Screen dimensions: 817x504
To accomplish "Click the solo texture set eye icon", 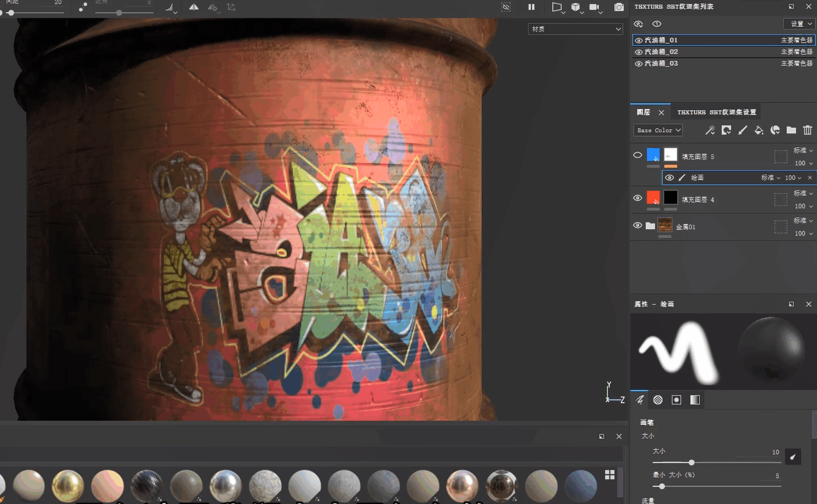I will point(657,24).
